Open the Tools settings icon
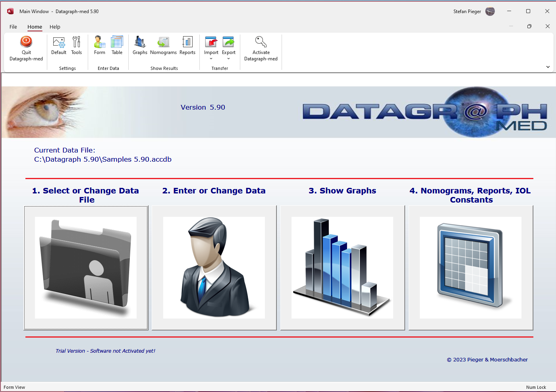The image size is (556, 392). (x=76, y=42)
